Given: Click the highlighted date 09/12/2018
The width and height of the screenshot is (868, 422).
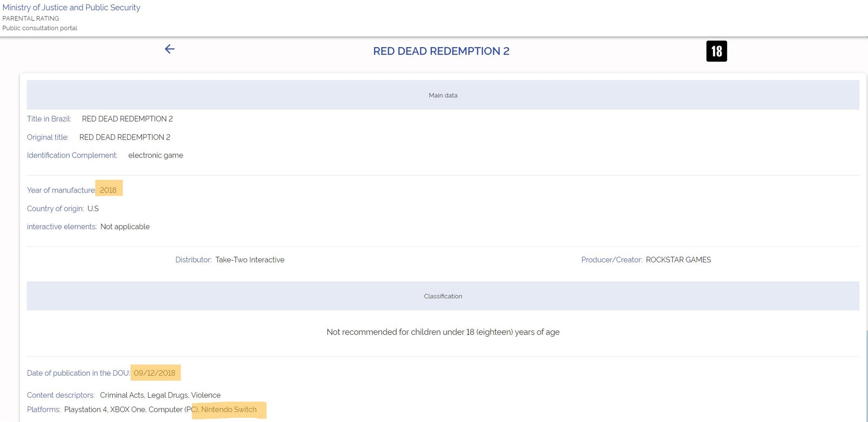Looking at the screenshot, I should (155, 373).
